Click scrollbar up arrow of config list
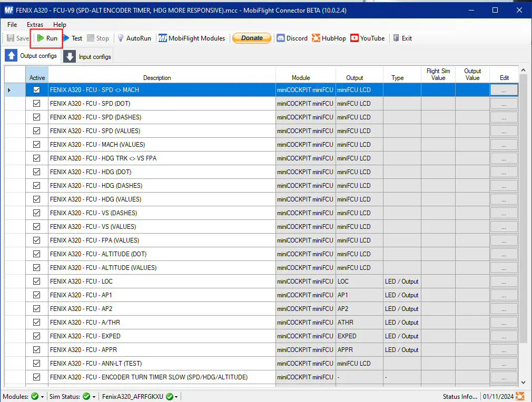Screen dimensions: 532x402 (523, 70)
